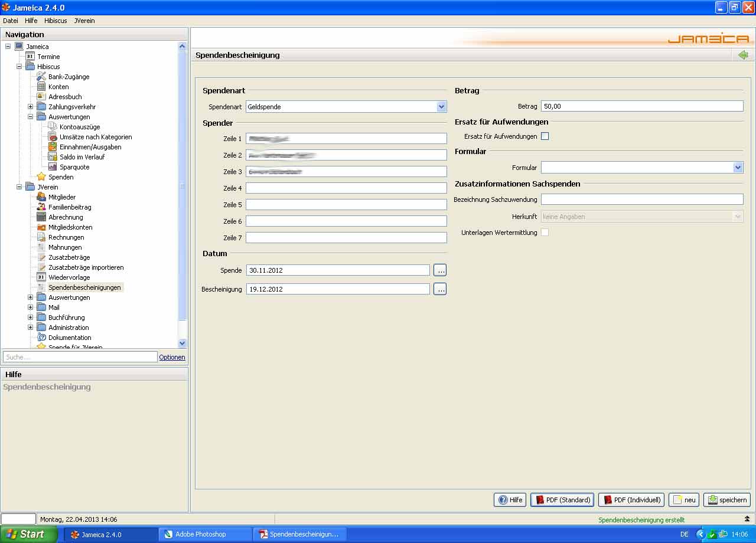Click the Jameica computer root icon

[x=19, y=47]
